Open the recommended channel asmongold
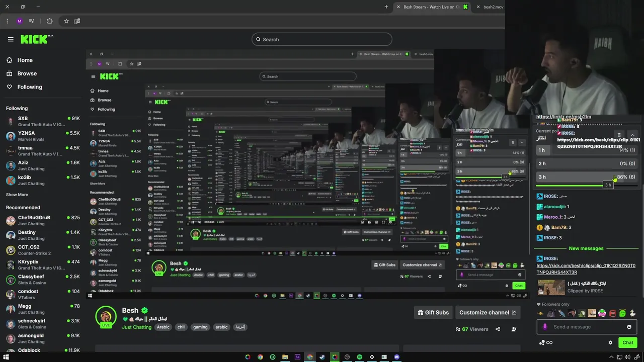Image resolution: width=644 pixels, height=362 pixels. pos(43,338)
